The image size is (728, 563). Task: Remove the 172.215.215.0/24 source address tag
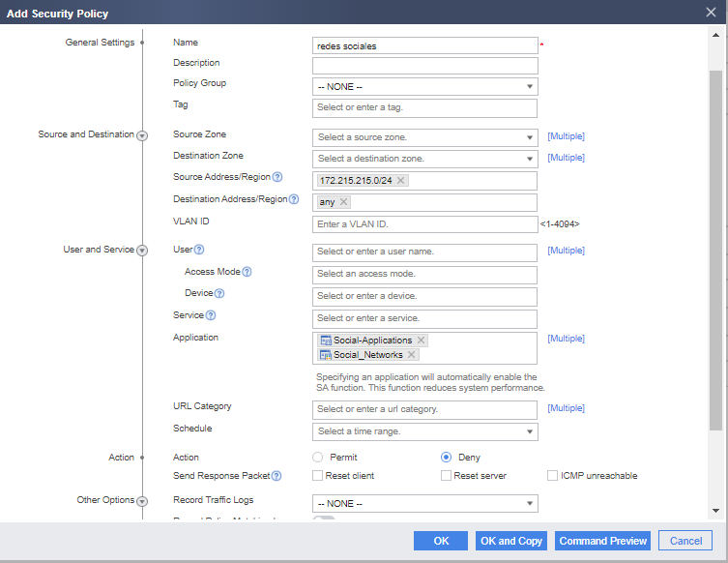tap(400, 180)
